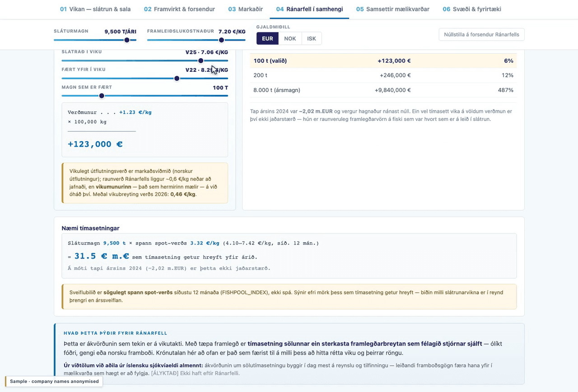
Task: Click the +9,840,000 € table value
Action: tap(392, 90)
